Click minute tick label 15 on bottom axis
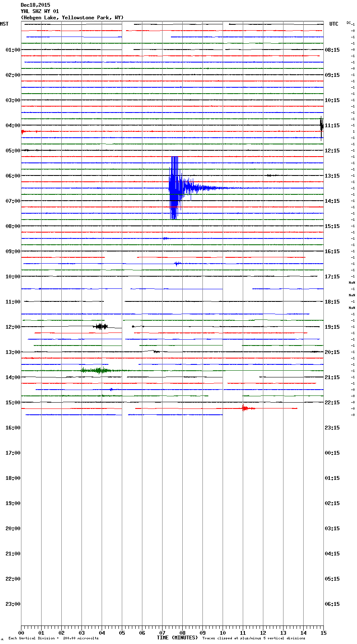 tap(323, 633)
